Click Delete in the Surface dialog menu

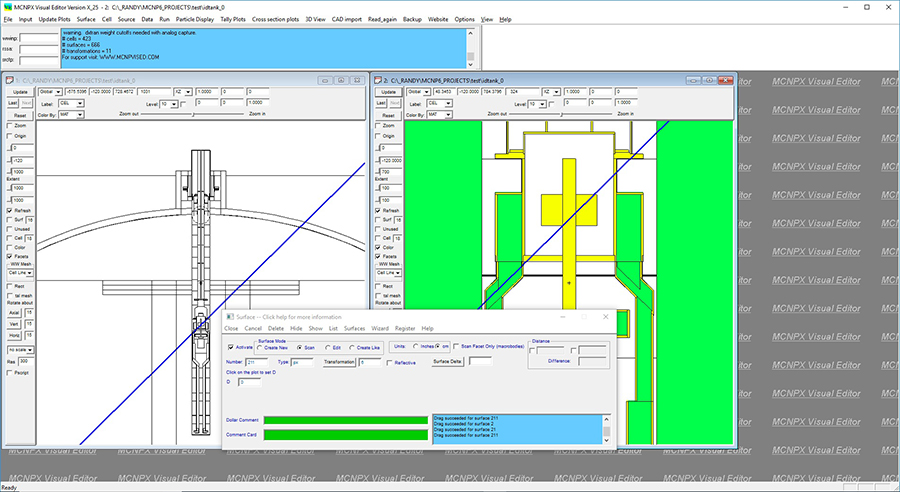click(276, 328)
